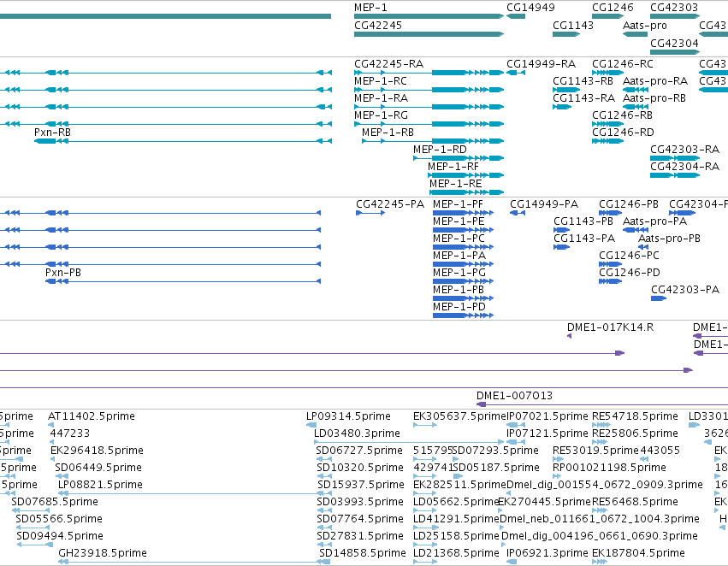Viewport: 728px width, 566px height.
Task: Click EST label "LP09314.5prime"
Action: coord(349,416)
